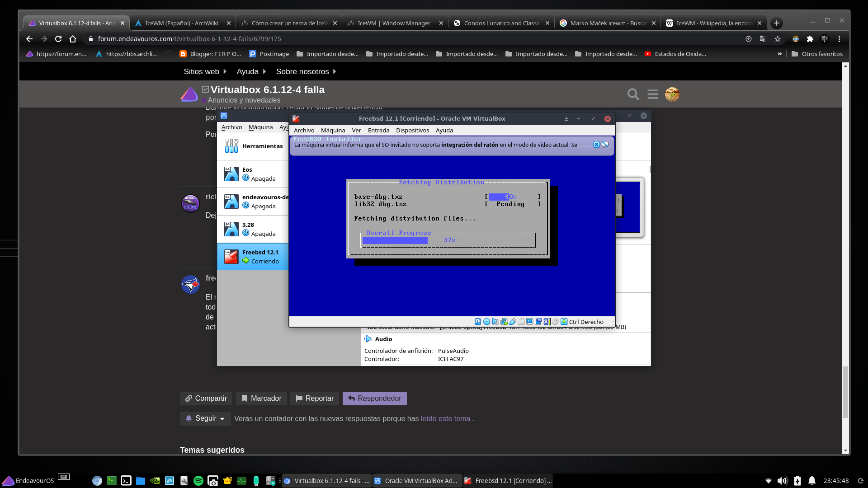
Task: Launch Spotify from the taskbar
Action: pos(198,481)
